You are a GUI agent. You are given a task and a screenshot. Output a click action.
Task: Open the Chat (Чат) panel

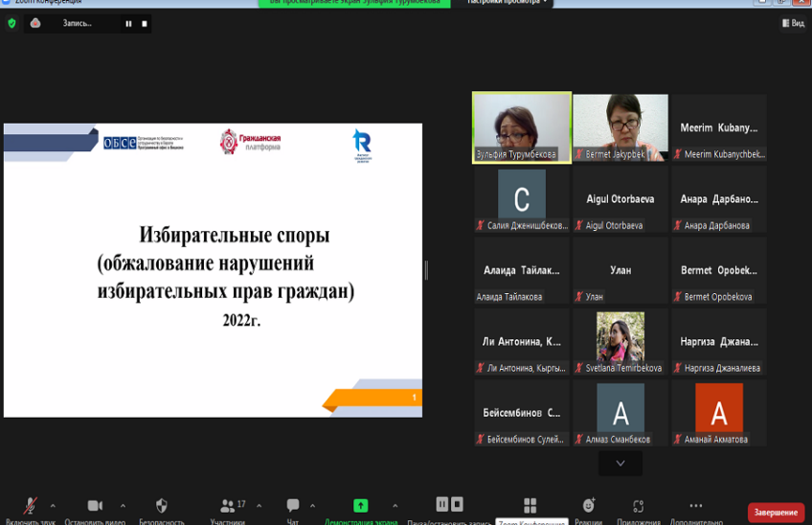pos(293,506)
